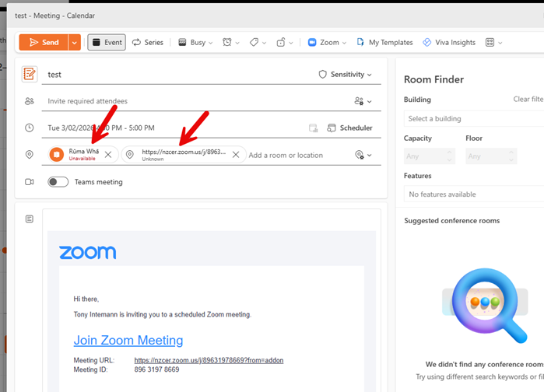Expand the reminder dropdown arrow
The image size is (544, 392).
pyautogui.click(x=237, y=43)
